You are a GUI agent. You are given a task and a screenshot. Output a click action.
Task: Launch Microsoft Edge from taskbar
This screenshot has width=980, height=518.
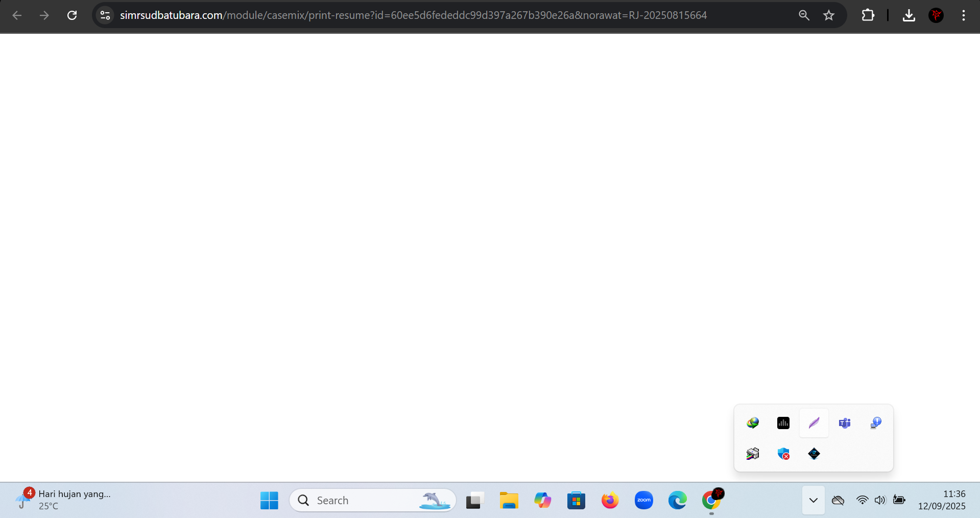click(678, 500)
